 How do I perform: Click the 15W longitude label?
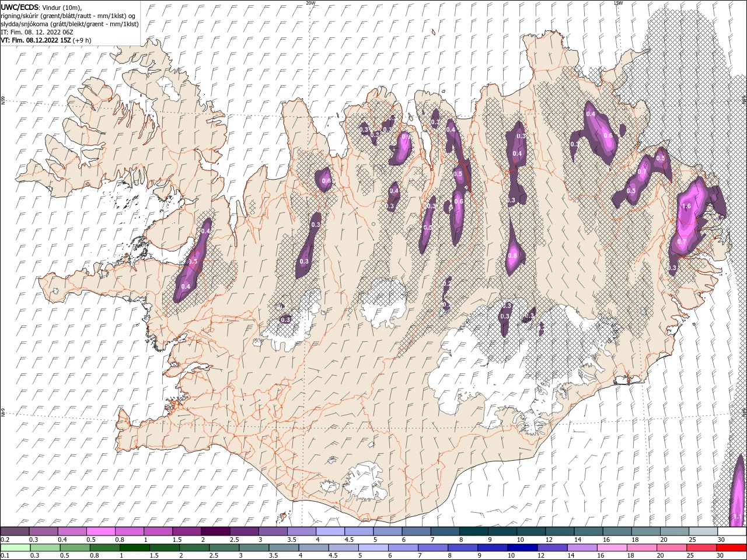[618, 3]
